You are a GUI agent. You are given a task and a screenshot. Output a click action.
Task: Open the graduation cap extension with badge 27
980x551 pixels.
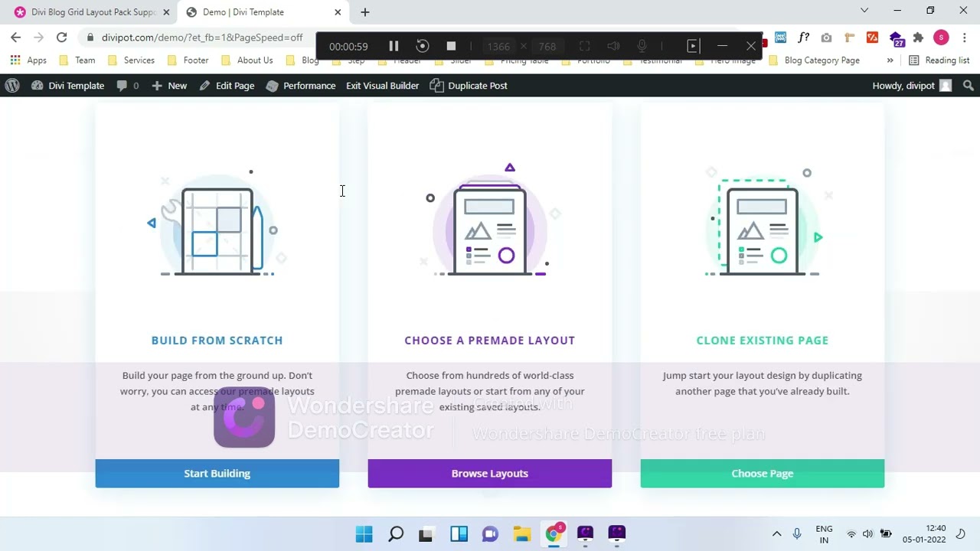pos(897,38)
